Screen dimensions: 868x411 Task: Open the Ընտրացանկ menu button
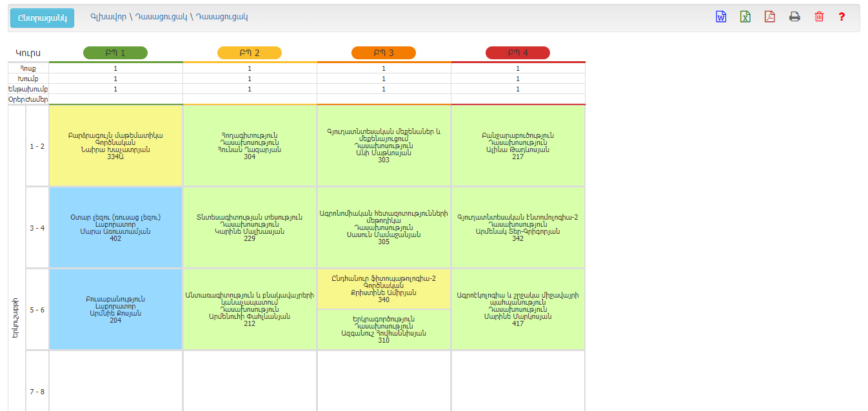[42, 18]
